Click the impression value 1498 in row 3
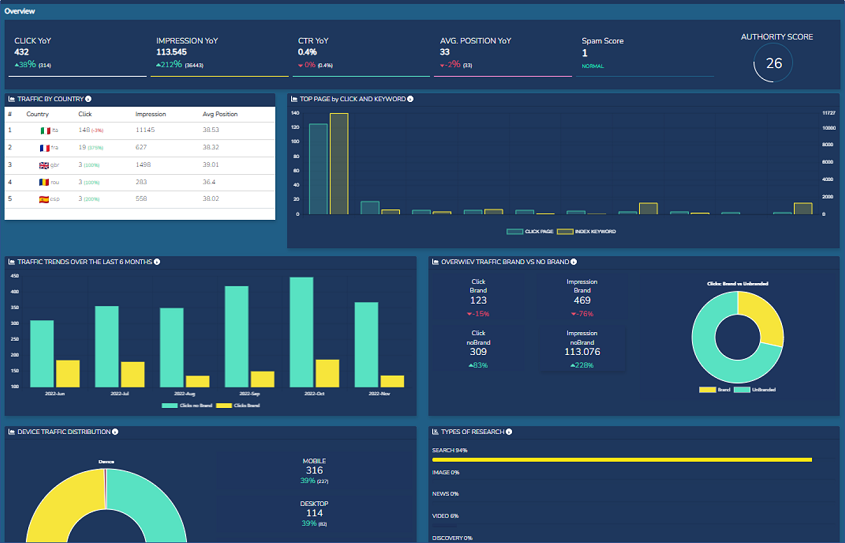The width and height of the screenshot is (845, 543). [143, 164]
